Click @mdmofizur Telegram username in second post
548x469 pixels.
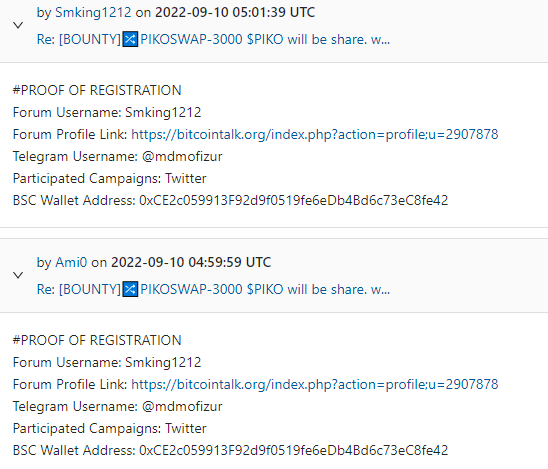pos(182,406)
